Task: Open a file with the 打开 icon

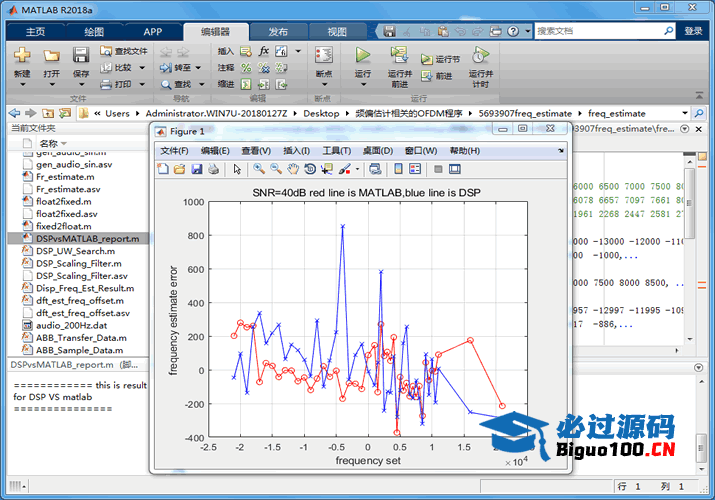Action: [52, 56]
